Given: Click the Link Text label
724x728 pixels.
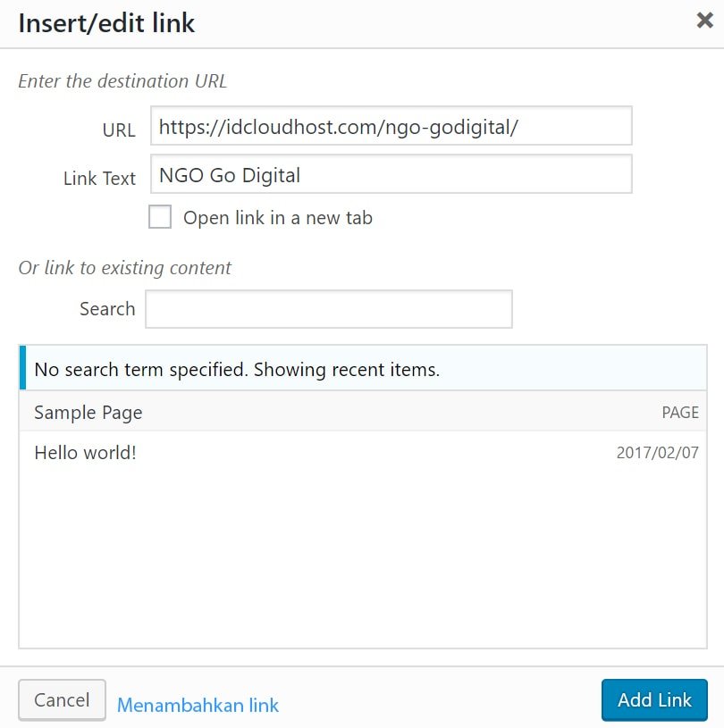Looking at the screenshot, I should 99,179.
